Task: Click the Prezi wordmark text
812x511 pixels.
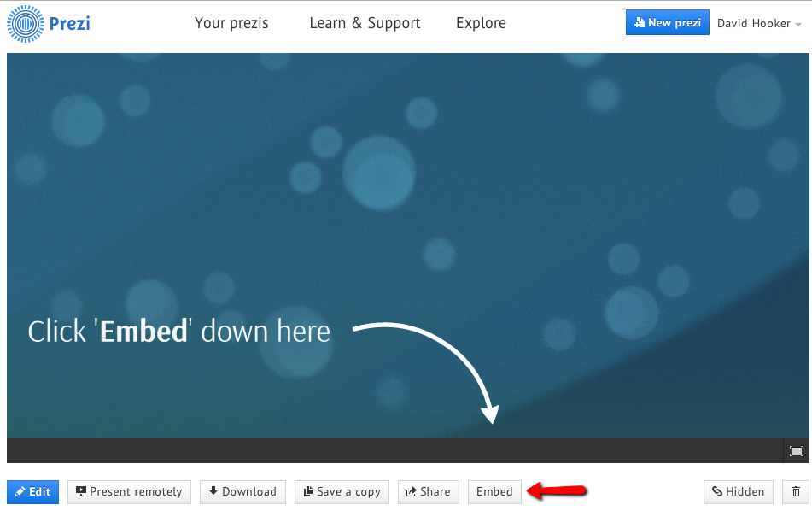Action: [70, 23]
